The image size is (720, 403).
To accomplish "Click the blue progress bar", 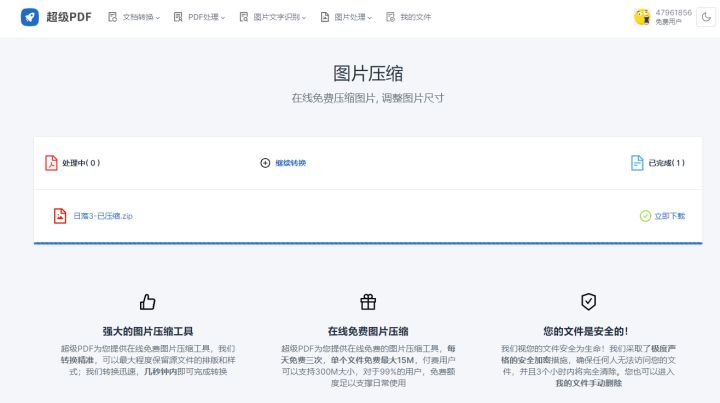I will coord(368,243).
